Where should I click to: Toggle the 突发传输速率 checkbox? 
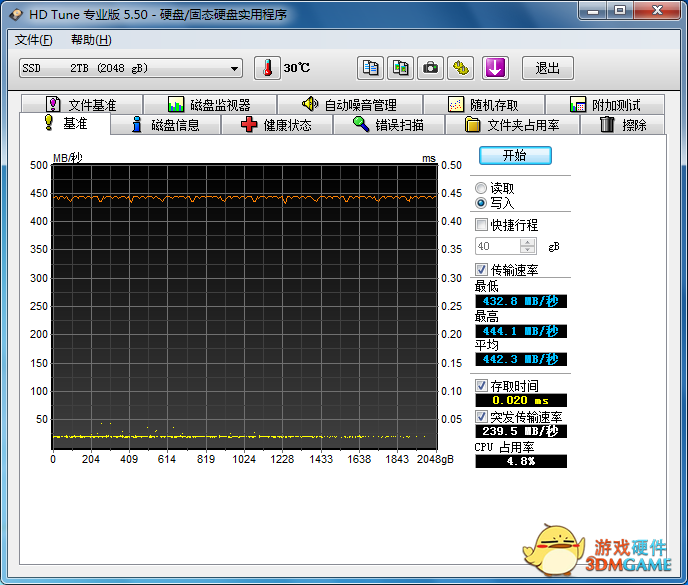coord(481,416)
